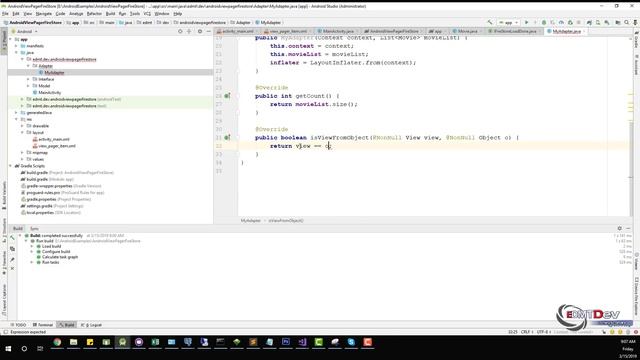Open Search Everywhere magnifier in top toolbar
This screenshot has width=640, height=360.
tap(627, 22)
